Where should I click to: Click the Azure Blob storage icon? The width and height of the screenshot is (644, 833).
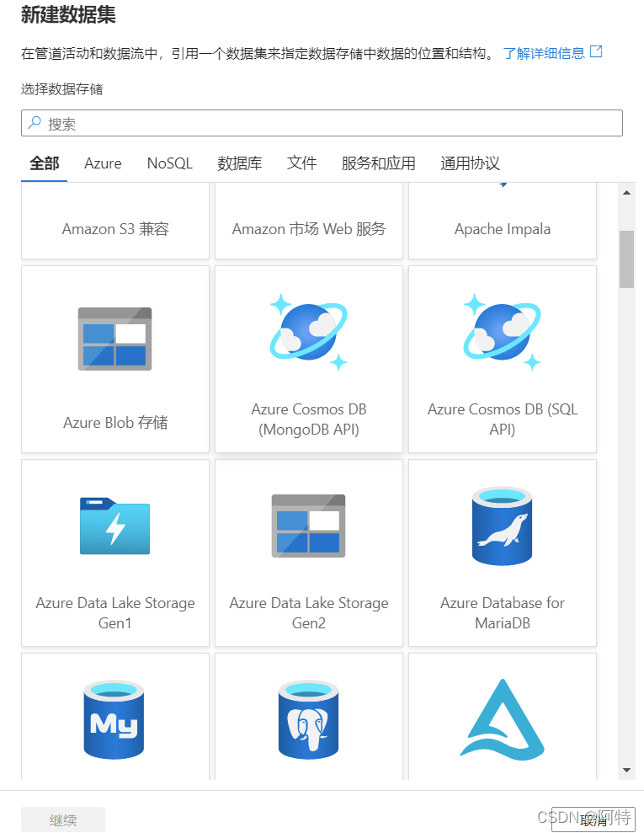114,339
